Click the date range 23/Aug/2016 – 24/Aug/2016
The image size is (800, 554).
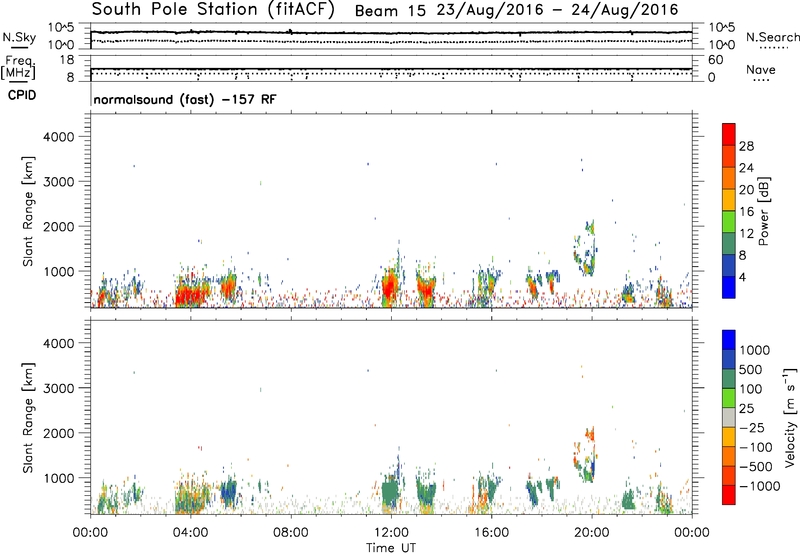click(x=557, y=10)
